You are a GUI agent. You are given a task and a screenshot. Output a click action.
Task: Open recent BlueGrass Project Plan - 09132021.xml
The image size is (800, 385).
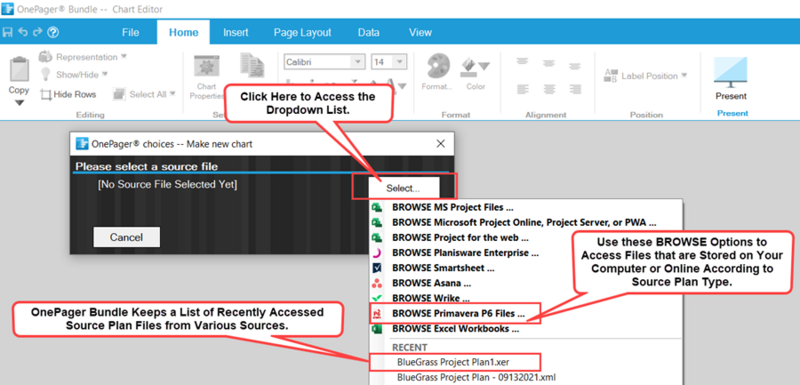526,377
